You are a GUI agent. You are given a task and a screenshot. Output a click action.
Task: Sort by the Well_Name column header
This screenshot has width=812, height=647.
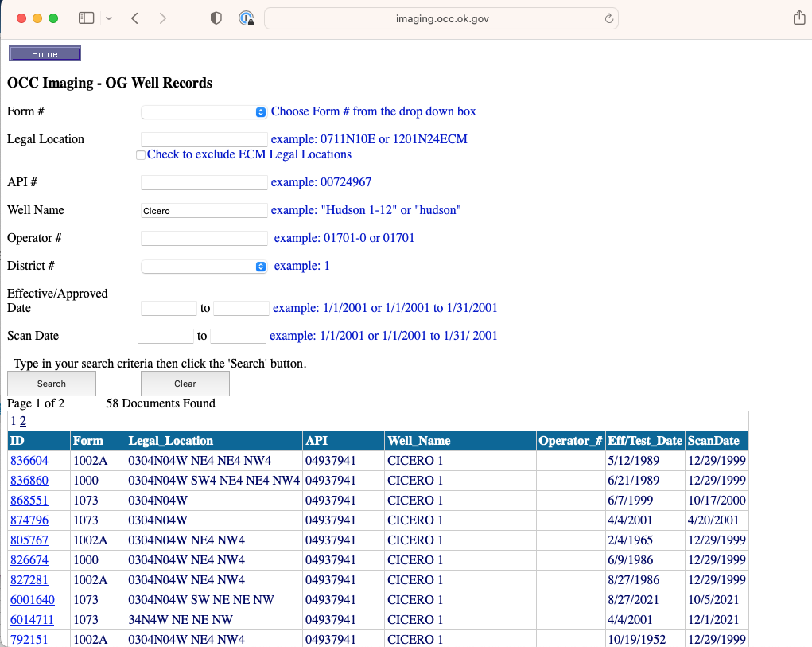(419, 441)
